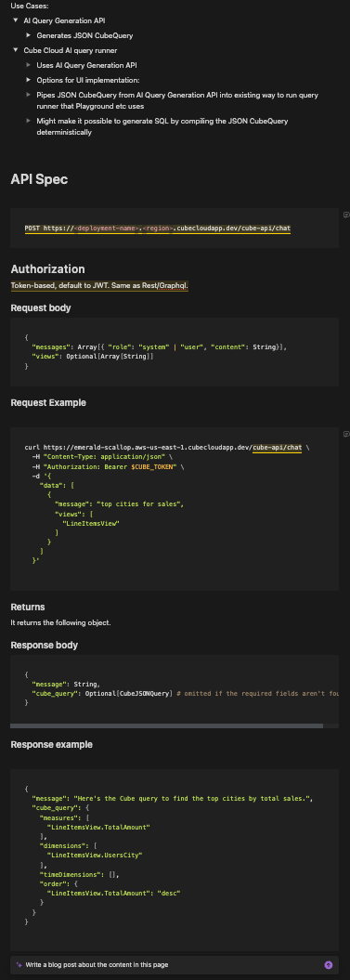This screenshot has height=980, width=350.
Task: Click the Here's the Cube query message line
Action: point(172,798)
